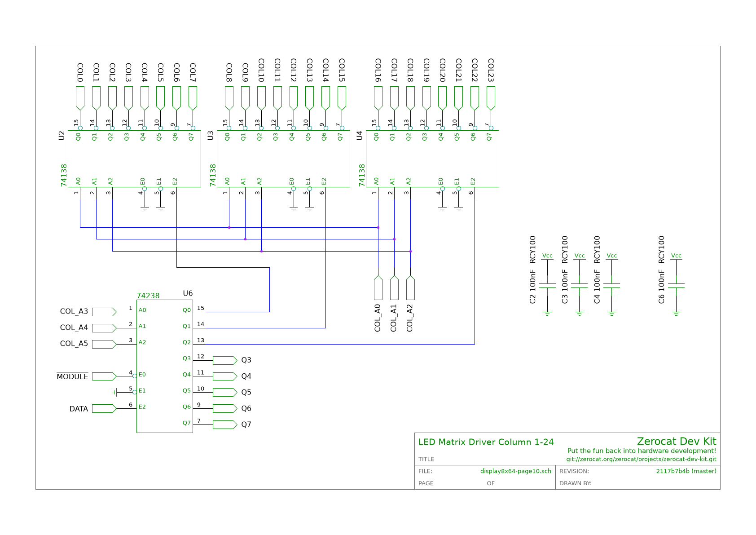The width and height of the screenshot is (756, 535).
Task: Click the zerocat-dev-kit.git repository URL
Action: pyautogui.click(x=642, y=460)
